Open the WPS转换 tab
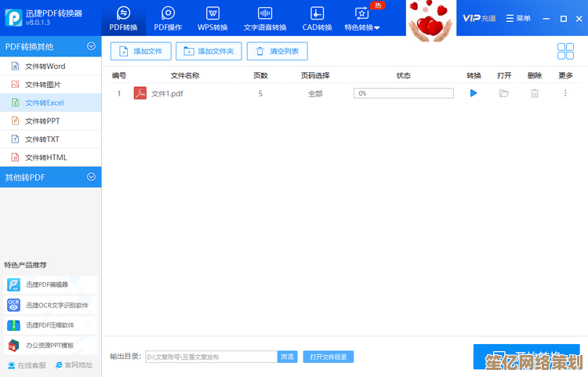 coord(212,18)
